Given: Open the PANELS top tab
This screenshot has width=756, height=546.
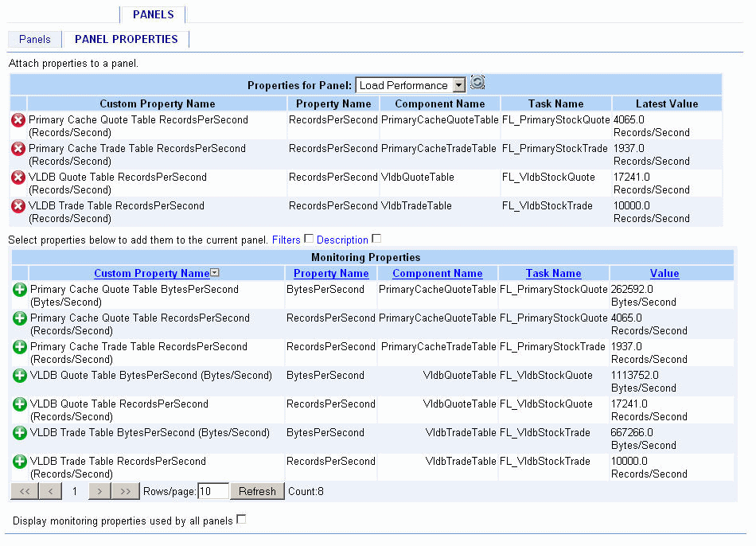Looking at the screenshot, I should click(154, 14).
